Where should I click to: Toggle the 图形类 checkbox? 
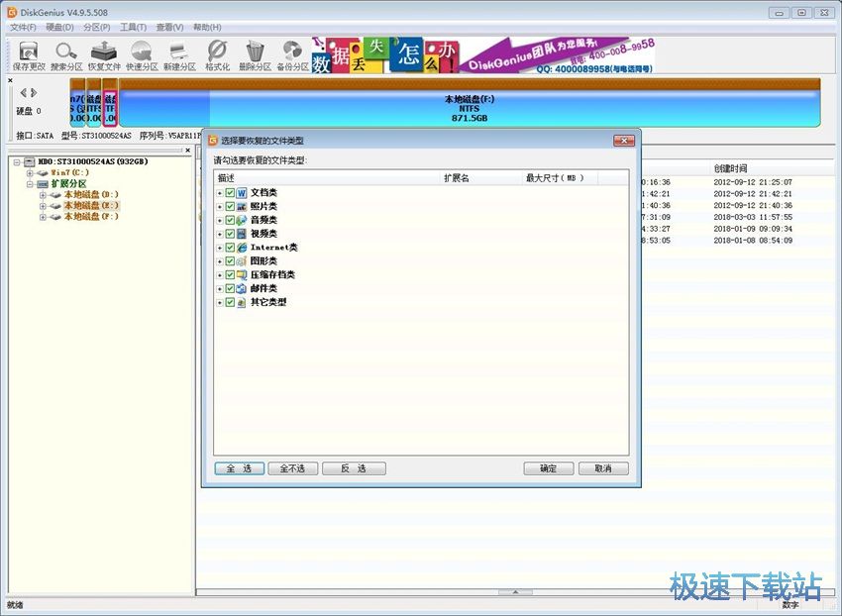(x=230, y=261)
